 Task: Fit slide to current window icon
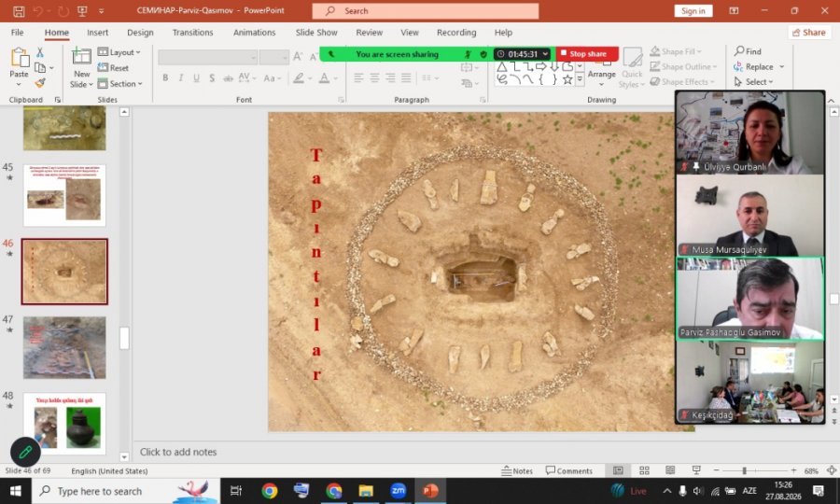coord(832,470)
